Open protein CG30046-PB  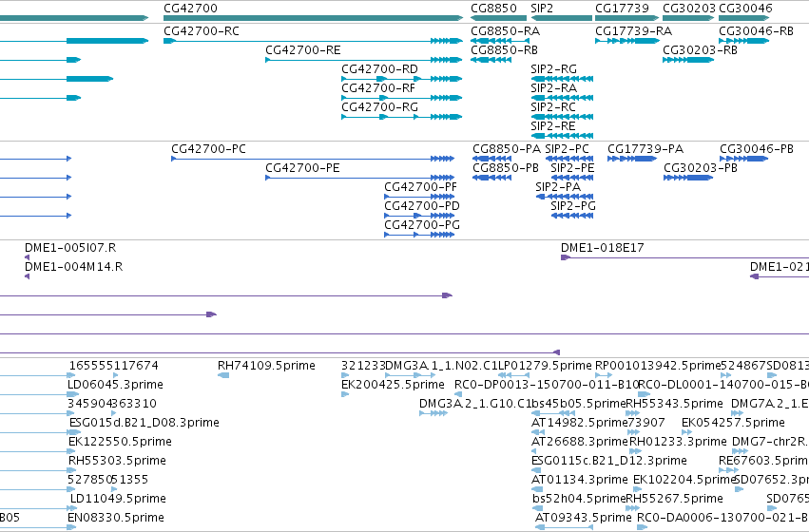[x=744, y=159]
